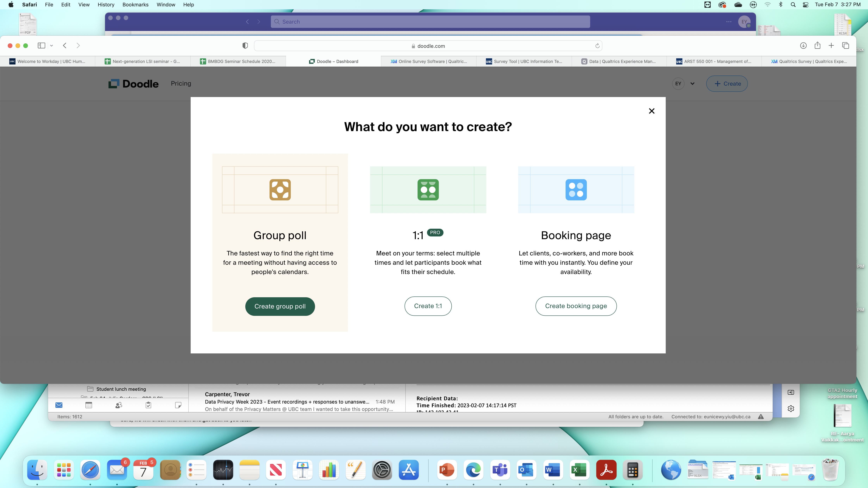Expand the sidebar options chevron in Safari toolbar
The width and height of the screenshot is (868, 488).
(x=52, y=46)
